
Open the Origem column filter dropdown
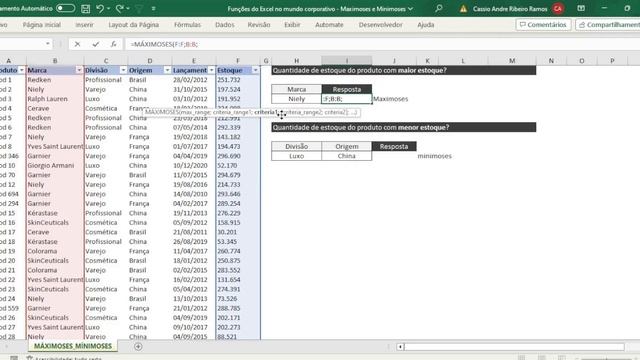[x=167, y=71]
